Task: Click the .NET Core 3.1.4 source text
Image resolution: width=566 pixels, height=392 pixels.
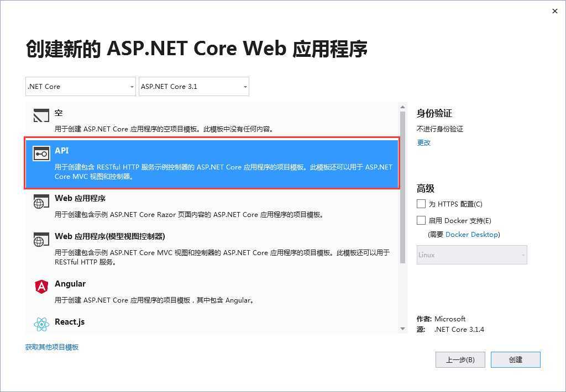Action: point(459,329)
